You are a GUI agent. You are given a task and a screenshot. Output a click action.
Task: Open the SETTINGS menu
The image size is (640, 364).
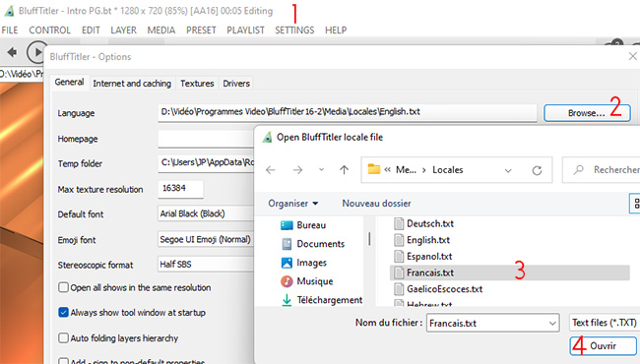(294, 30)
